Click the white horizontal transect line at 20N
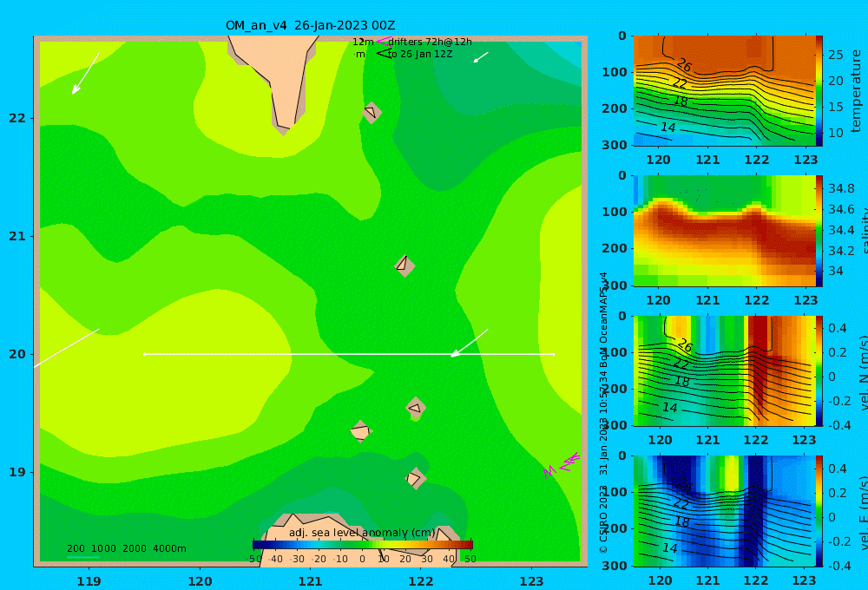 click(x=349, y=354)
